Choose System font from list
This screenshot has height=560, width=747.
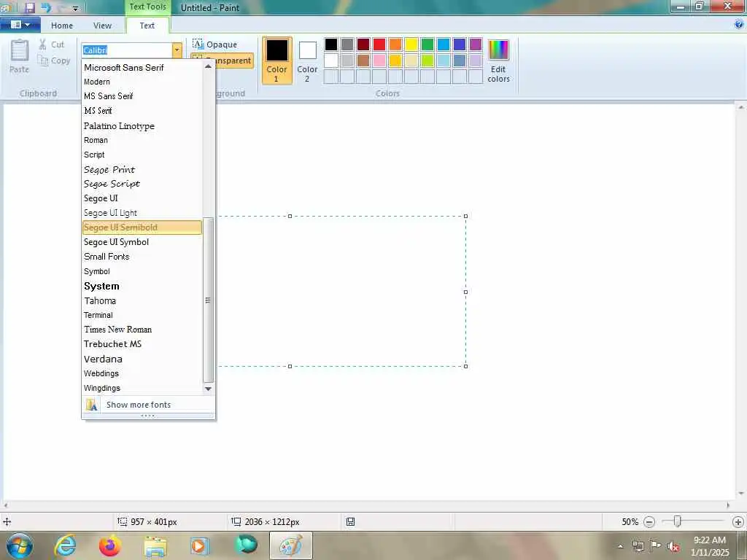142,286
